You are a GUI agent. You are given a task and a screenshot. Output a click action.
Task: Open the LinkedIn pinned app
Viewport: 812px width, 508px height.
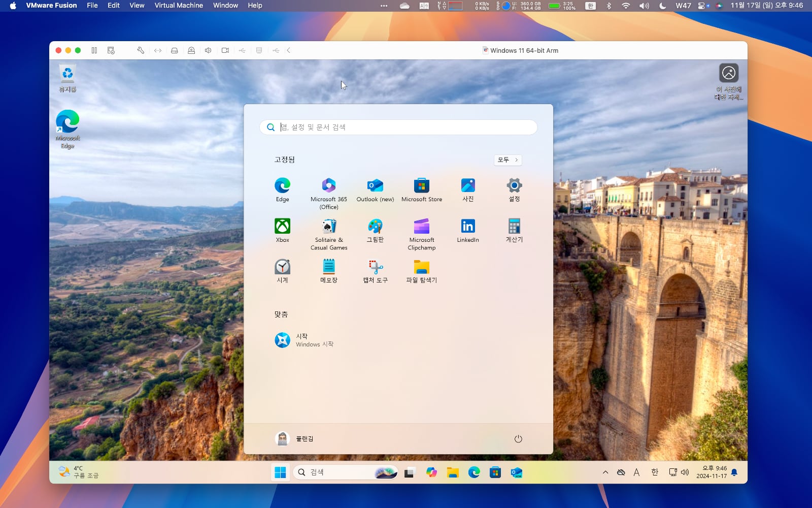[x=468, y=231]
